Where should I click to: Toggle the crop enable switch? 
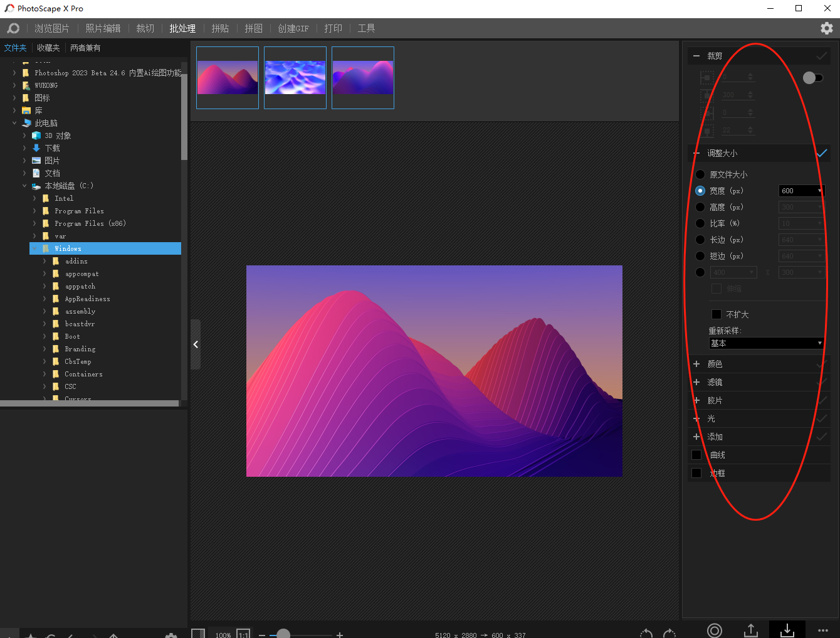(x=812, y=78)
